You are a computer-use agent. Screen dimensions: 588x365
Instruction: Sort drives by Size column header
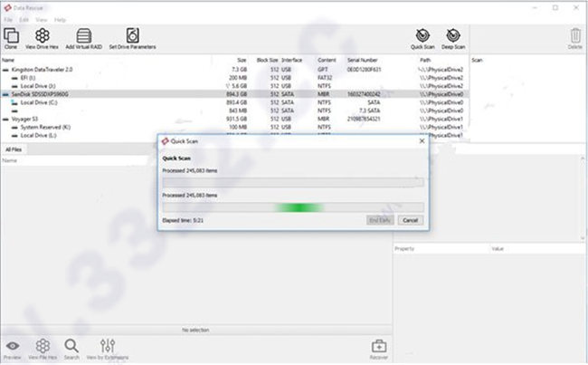(x=242, y=60)
